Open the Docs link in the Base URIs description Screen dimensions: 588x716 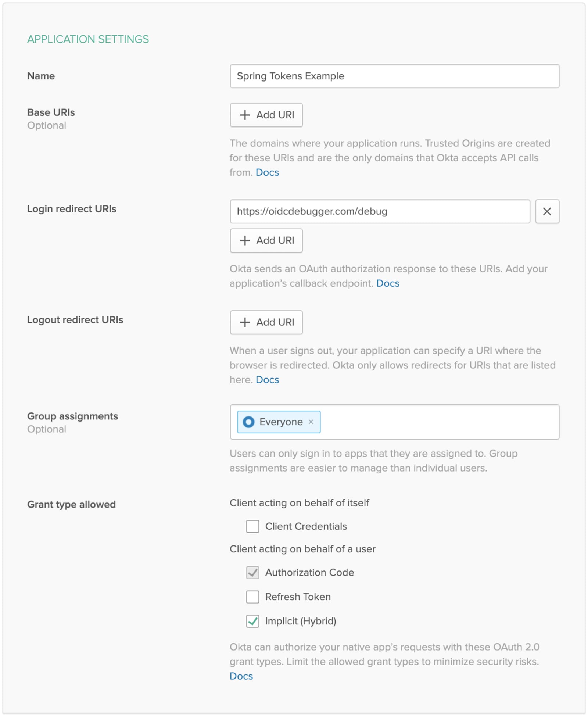267,172
